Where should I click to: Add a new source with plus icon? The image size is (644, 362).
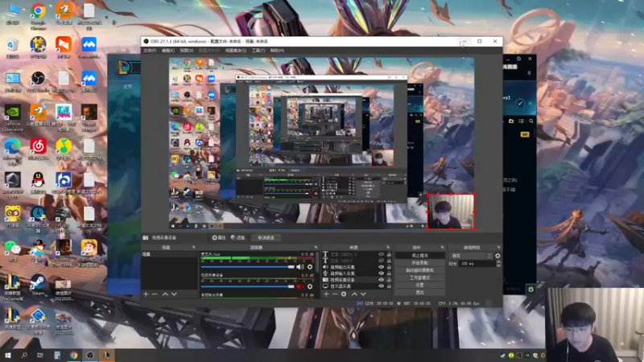coord(326,294)
